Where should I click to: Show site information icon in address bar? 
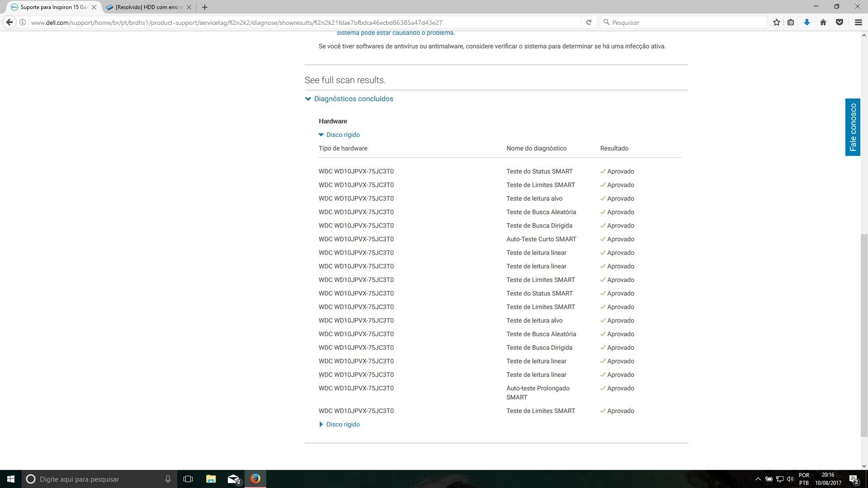pyautogui.click(x=22, y=22)
